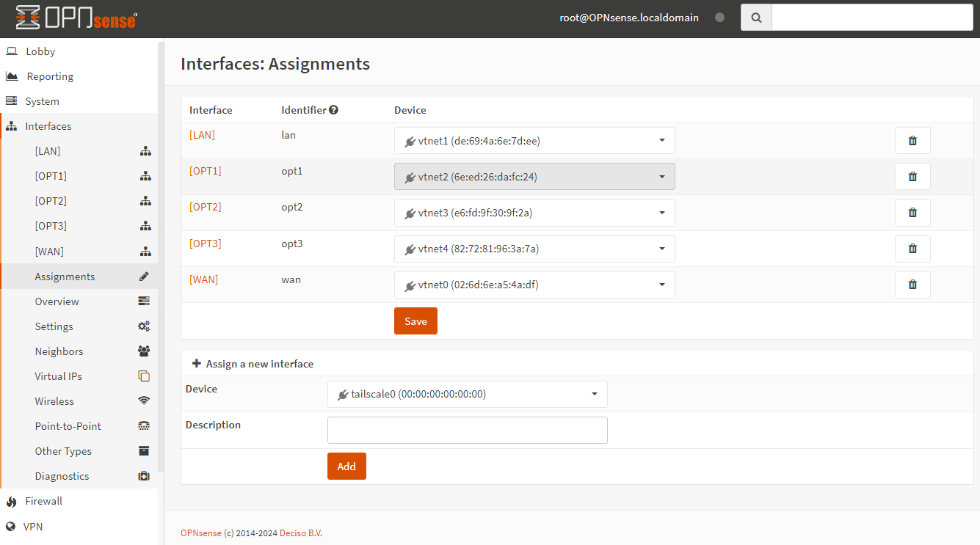Open the WAN device dropdown vtnet0
The height and width of the screenshot is (545, 980).
[x=534, y=285]
